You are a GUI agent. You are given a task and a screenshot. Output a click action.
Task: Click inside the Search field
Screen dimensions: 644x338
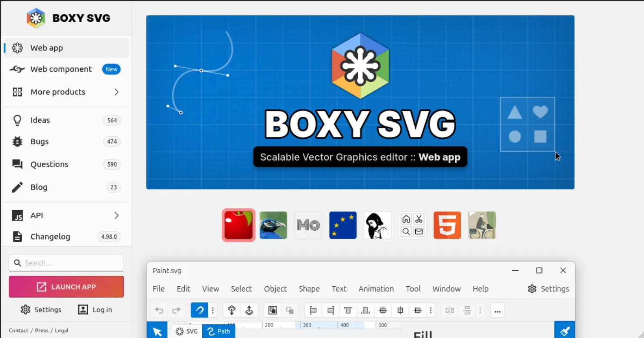tap(66, 263)
